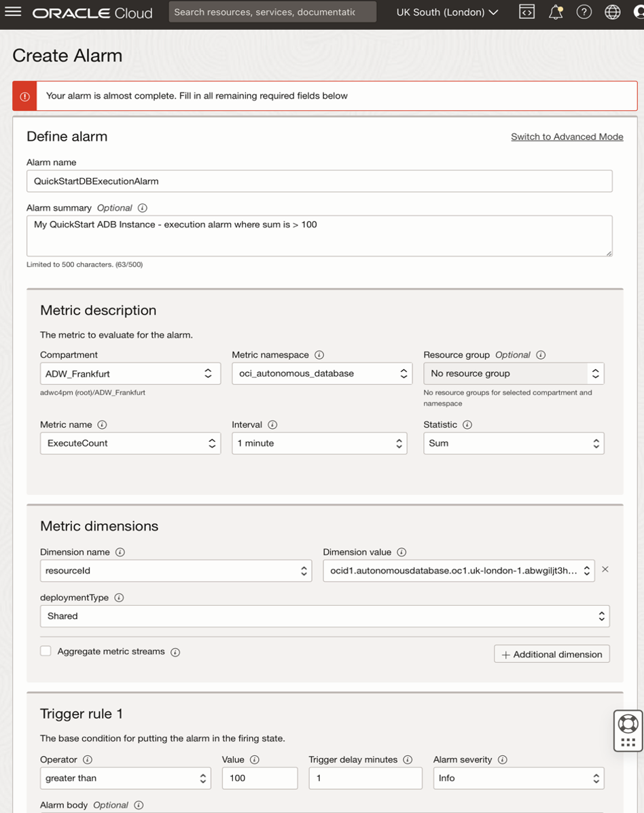Click the Metric description section heading
The height and width of the screenshot is (813, 644).
coord(99,311)
